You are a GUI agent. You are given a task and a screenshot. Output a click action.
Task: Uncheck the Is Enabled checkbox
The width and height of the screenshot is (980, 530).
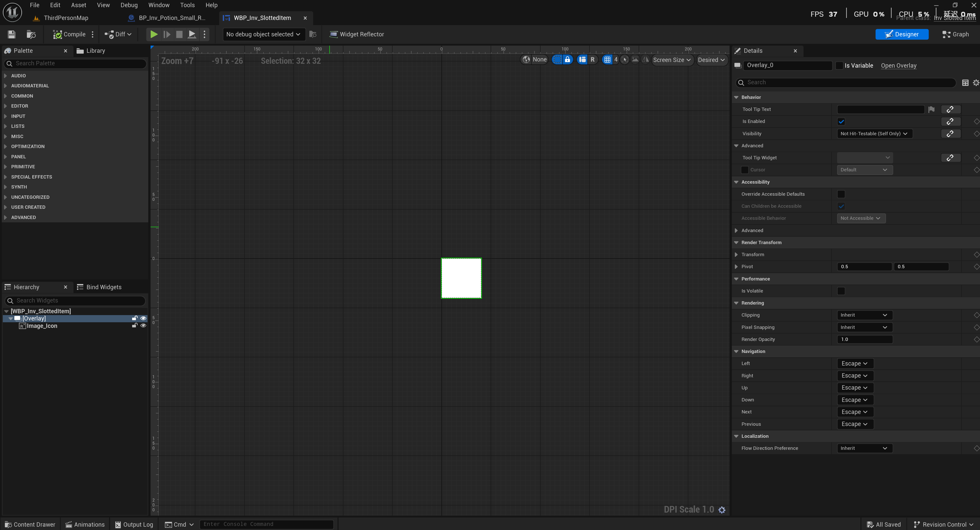[x=841, y=122]
